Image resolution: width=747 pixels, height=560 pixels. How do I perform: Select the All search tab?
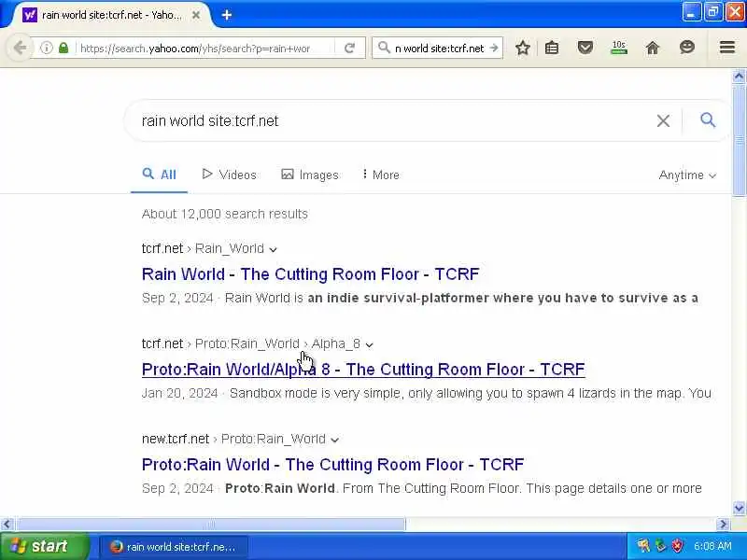pyautogui.click(x=159, y=175)
